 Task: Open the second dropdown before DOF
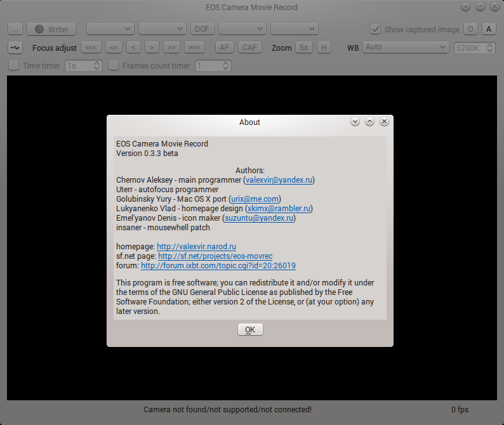click(x=162, y=29)
